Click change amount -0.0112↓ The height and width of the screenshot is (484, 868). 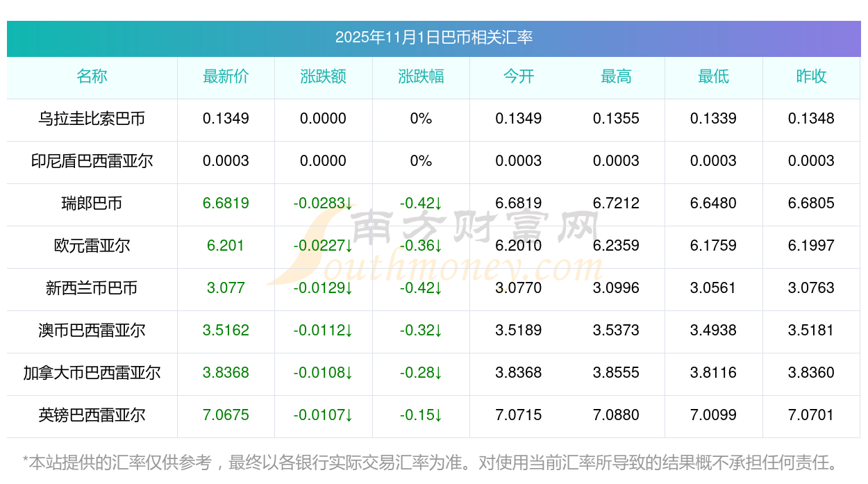coord(323,331)
